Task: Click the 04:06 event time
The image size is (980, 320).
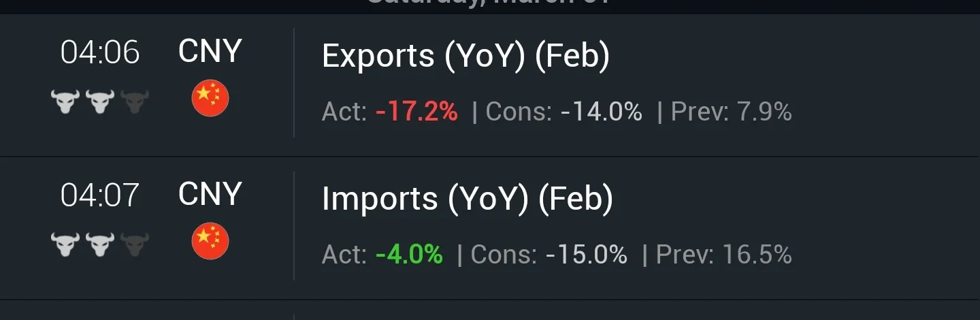Action: pyautogui.click(x=100, y=52)
